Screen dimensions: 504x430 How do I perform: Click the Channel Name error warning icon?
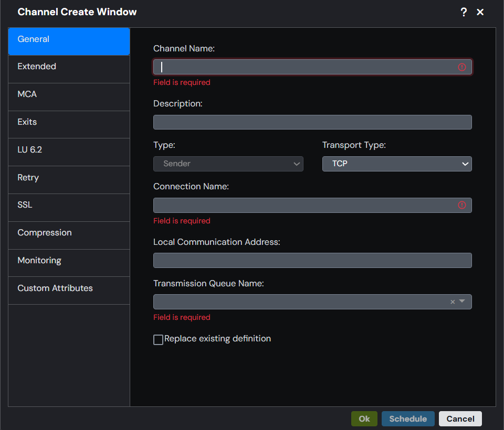pyautogui.click(x=462, y=67)
